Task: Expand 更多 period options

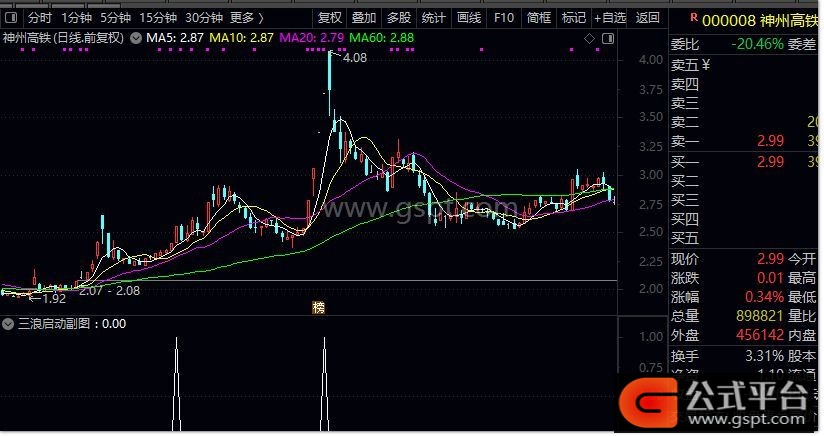Action: pos(246,18)
